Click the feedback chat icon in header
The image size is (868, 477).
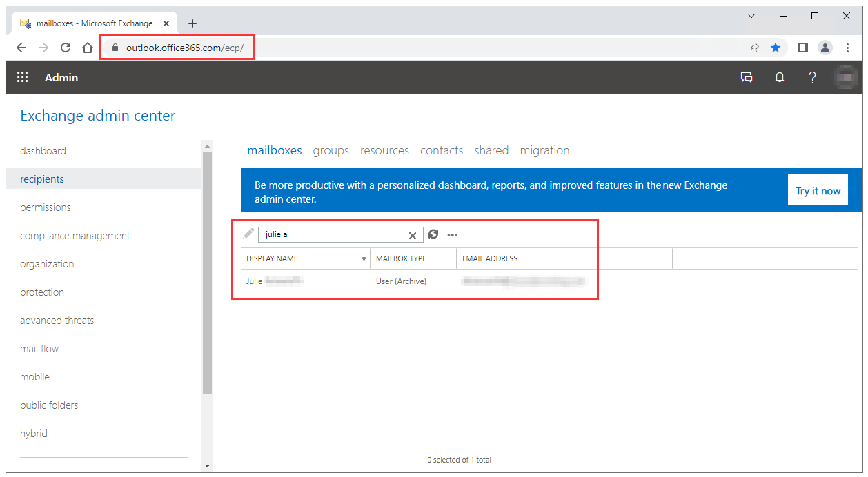click(x=747, y=77)
